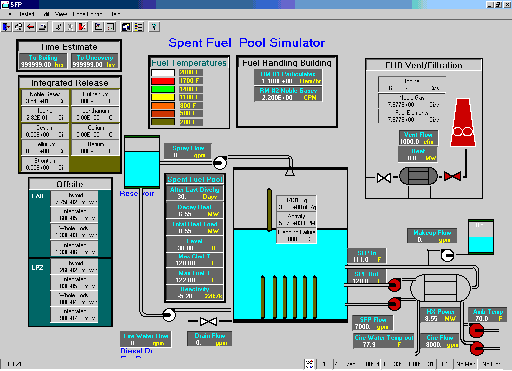
Task: Toggle the red vent outlet valve
Action: point(452,176)
